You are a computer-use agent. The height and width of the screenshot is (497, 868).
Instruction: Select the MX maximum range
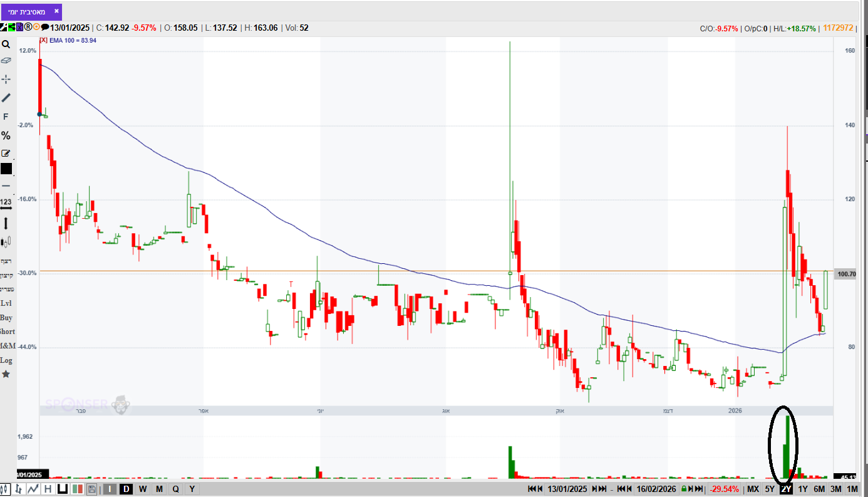coord(753,489)
